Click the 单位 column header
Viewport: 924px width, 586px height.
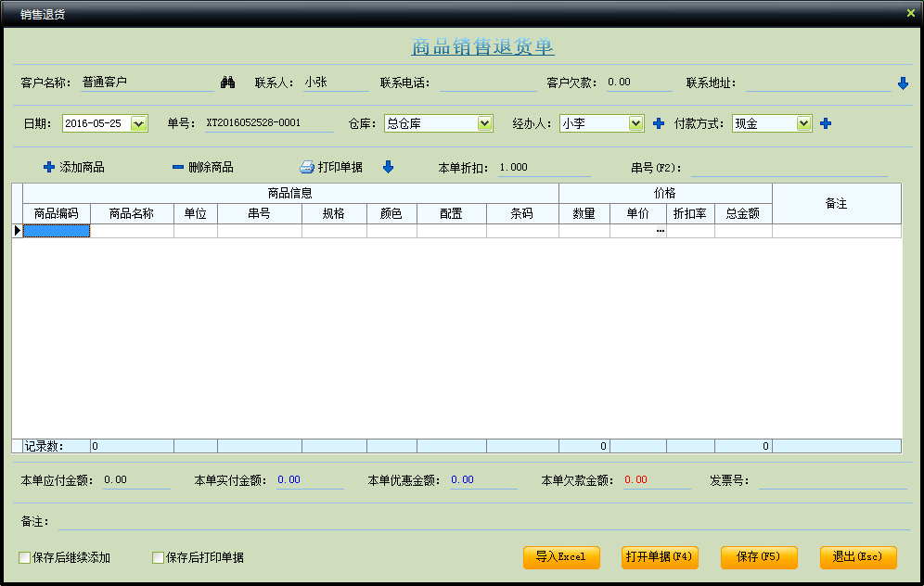(196, 213)
